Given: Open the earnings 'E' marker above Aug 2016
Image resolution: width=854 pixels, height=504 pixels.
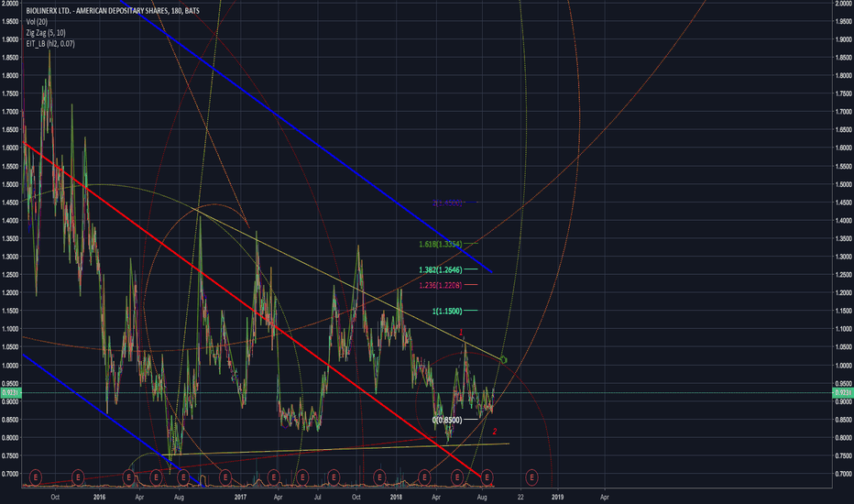Looking at the screenshot, I should tap(183, 477).
